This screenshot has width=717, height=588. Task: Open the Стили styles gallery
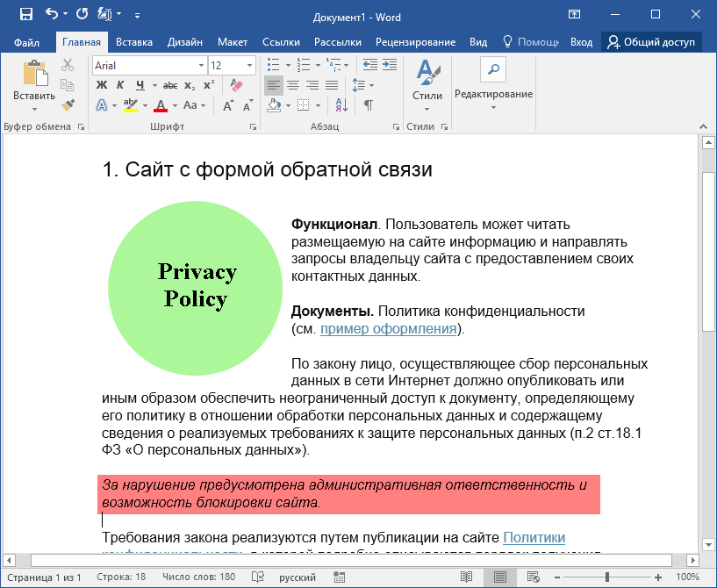[x=427, y=85]
